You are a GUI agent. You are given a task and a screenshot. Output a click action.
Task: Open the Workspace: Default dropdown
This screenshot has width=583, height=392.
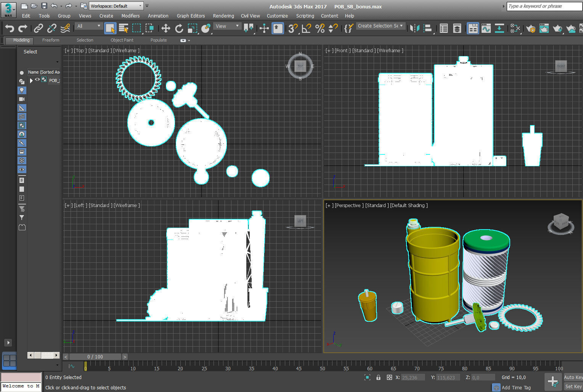(x=116, y=6)
